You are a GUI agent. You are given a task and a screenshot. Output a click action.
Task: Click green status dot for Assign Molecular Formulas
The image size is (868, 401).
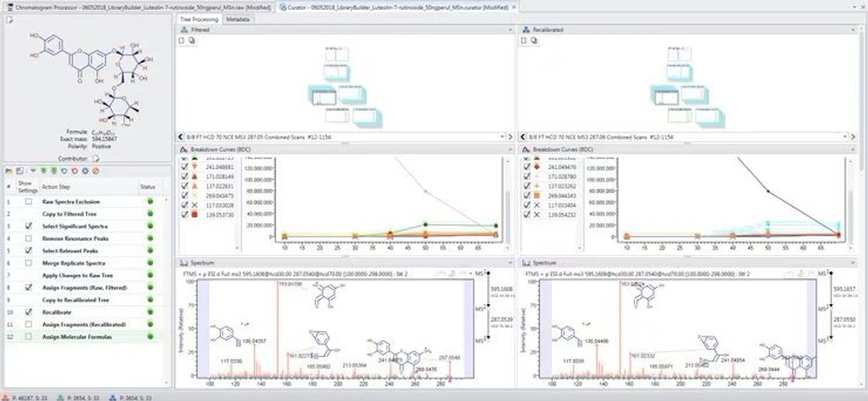click(x=149, y=336)
